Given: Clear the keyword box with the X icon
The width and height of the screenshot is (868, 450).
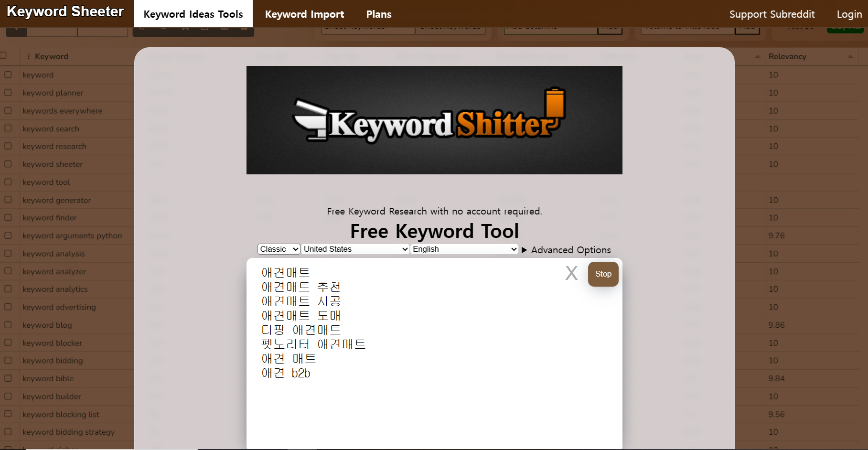Looking at the screenshot, I should [571, 273].
